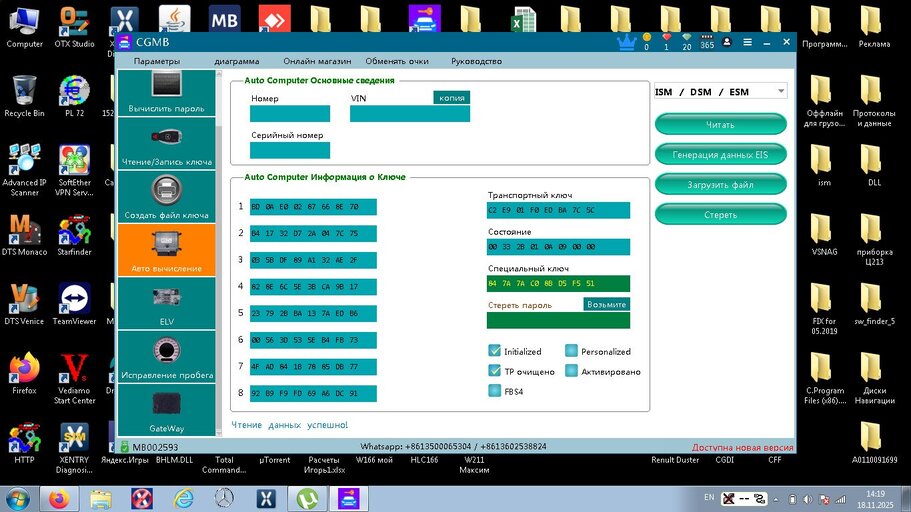Click the blue crown VIP icon
This screenshot has height=512, width=911.
coord(627,41)
